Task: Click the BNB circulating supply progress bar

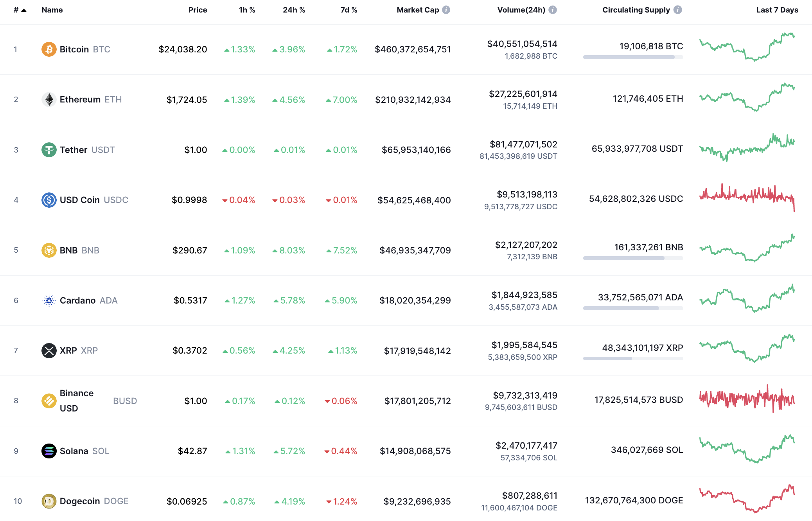Action: 633,258
